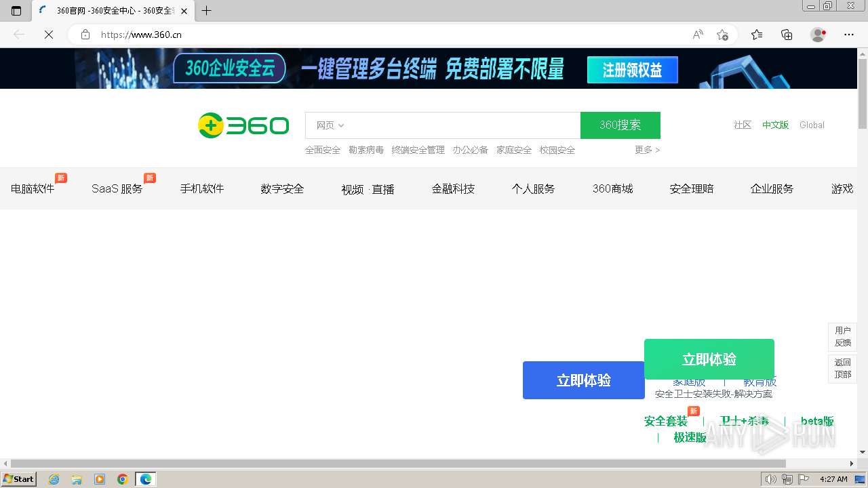Click the address bar URL

pos(141,35)
